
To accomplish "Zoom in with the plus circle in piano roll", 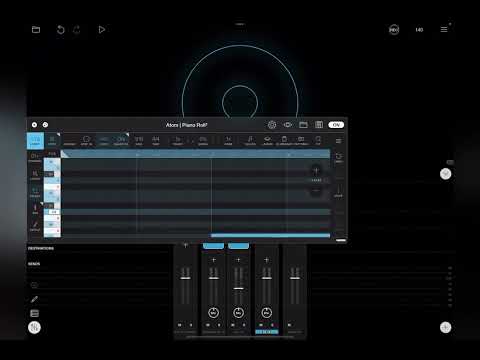I will [316, 171].
